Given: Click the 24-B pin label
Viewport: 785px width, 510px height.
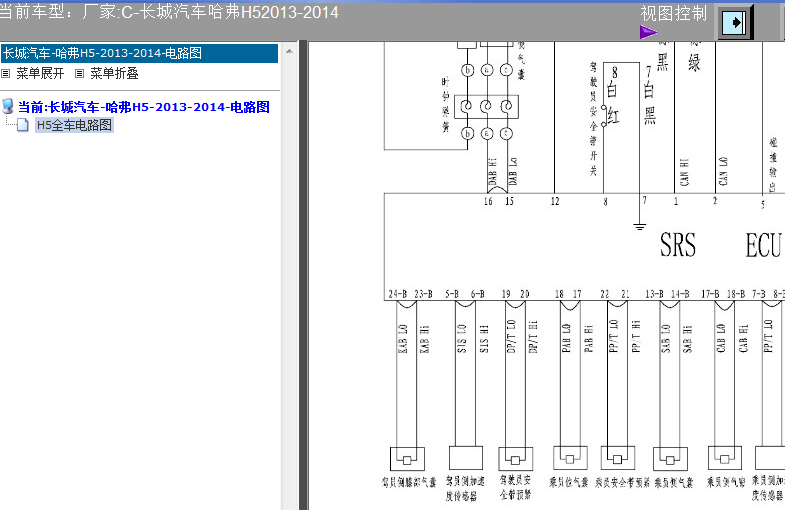Looking at the screenshot, I should 398,294.
